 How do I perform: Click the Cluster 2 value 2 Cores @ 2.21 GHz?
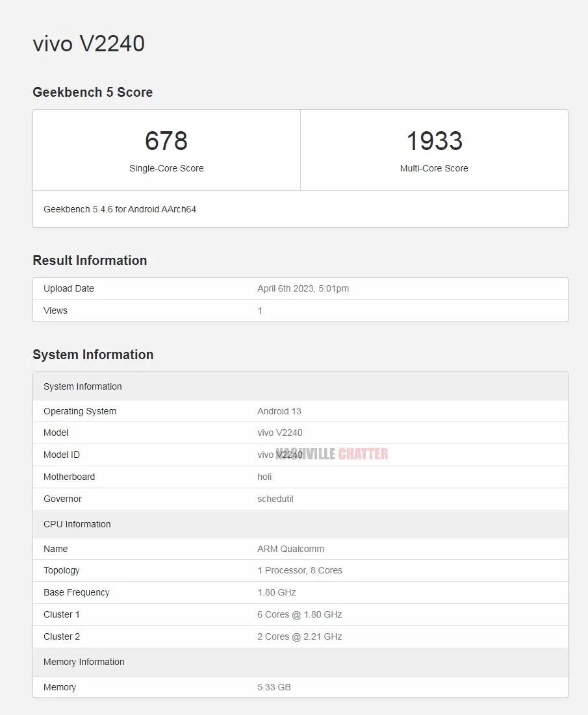300,636
